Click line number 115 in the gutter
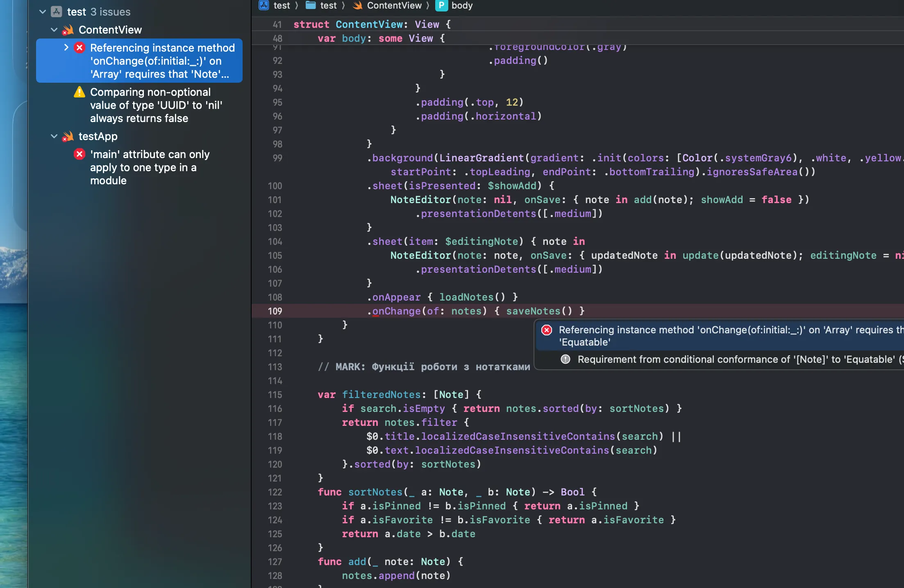This screenshot has width=904, height=588. [275, 395]
